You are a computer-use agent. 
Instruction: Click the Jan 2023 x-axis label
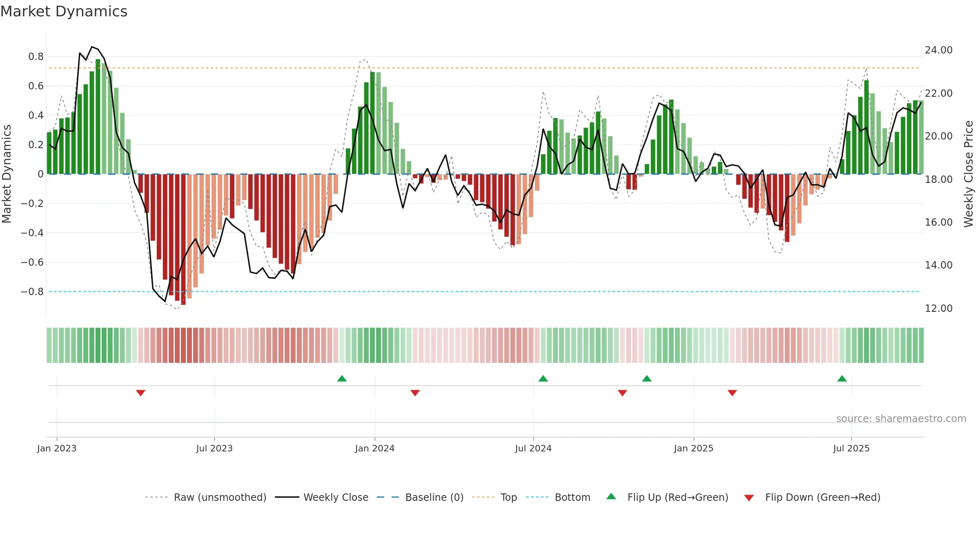pyautogui.click(x=57, y=448)
